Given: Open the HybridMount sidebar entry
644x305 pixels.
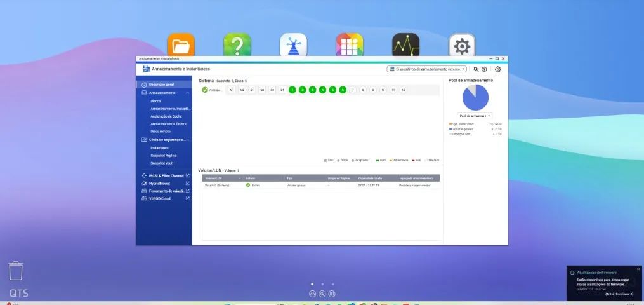Looking at the screenshot, I should (159, 184).
